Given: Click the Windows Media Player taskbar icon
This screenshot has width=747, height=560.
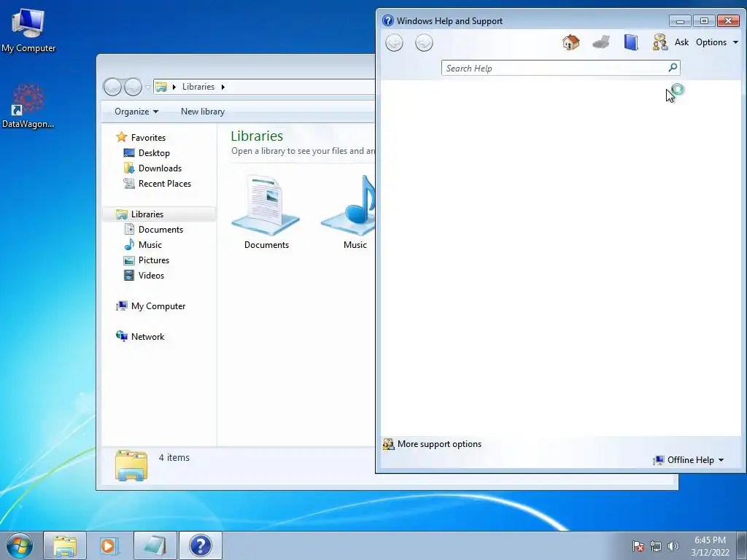Looking at the screenshot, I should point(109,545).
